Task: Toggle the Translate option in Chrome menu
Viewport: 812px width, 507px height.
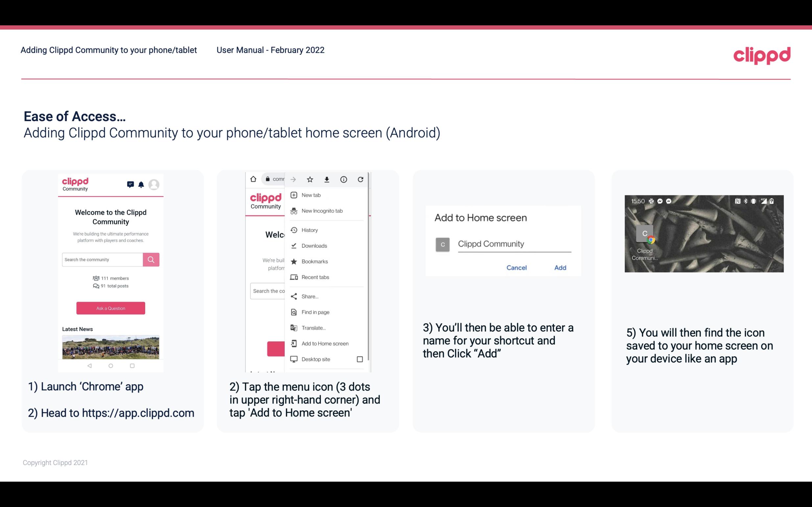Action: tap(313, 328)
